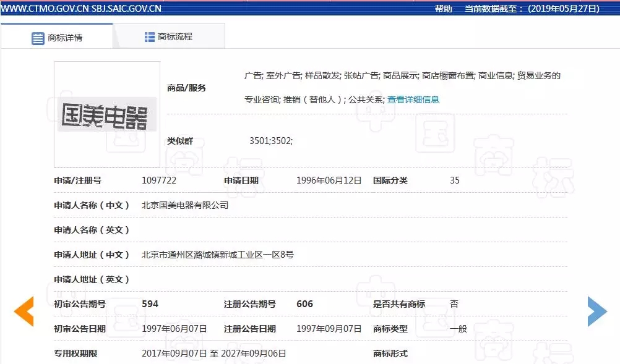Viewport: 620px width, 364px height.
Task: Go to next record with blue arrow
Action: 597,311
